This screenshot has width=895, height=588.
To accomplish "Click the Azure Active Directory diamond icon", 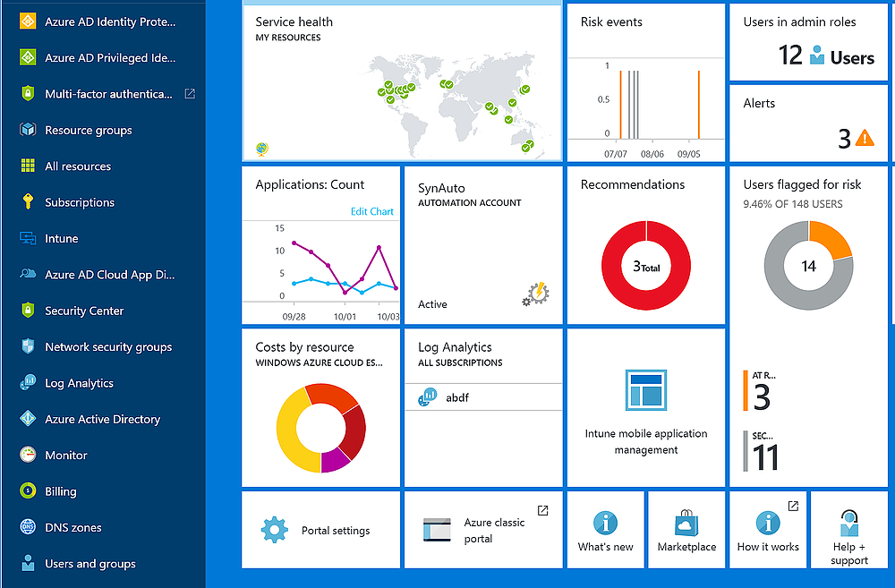I will 28,419.
